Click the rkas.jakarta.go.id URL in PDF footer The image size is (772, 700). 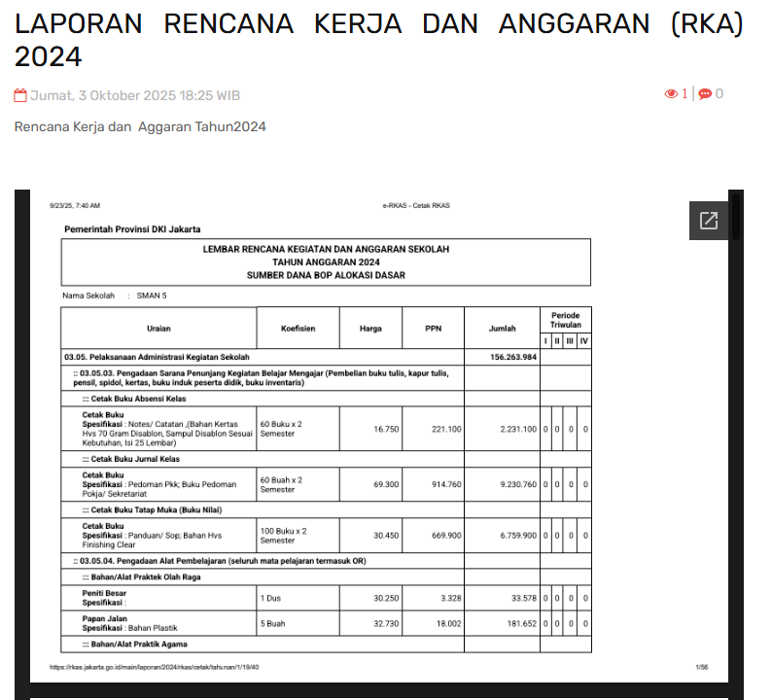point(155,667)
